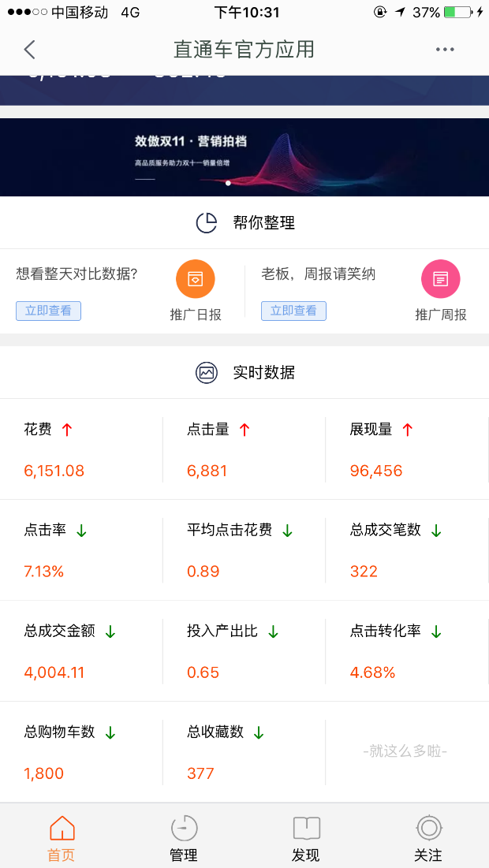
Task: Tap the orange 推广日报 icon
Action: (196, 279)
